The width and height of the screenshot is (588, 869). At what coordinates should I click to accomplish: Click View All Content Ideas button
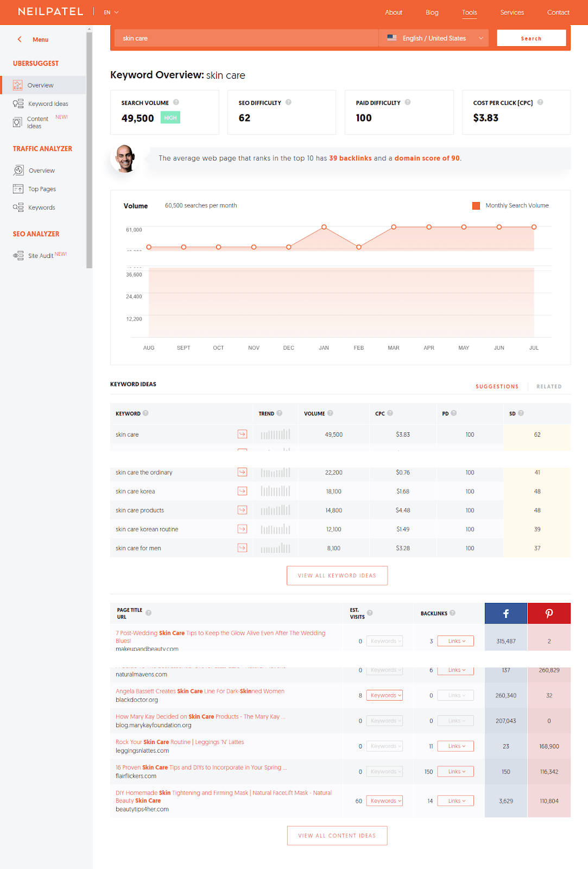(337, 836)
